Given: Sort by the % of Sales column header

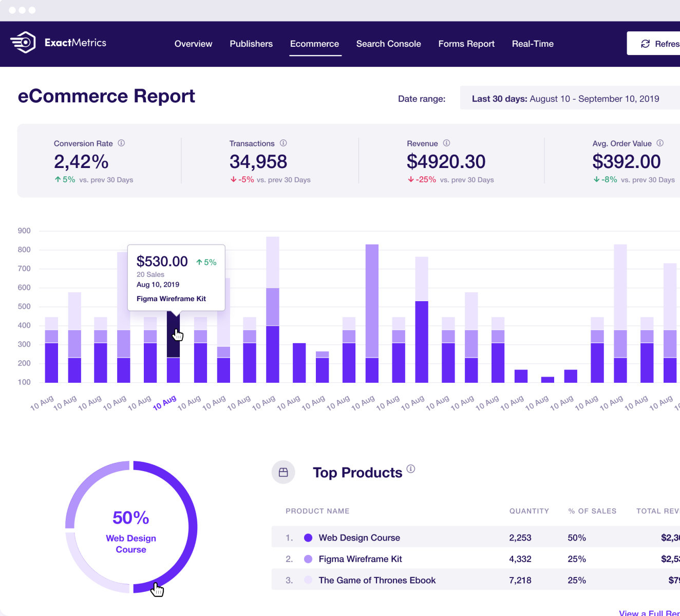Looking at the screenshot, I should [592, 511].
